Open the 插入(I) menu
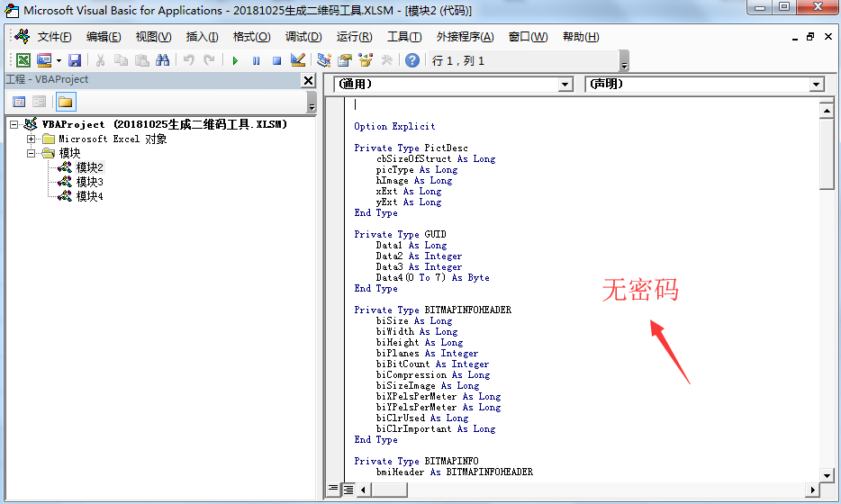 pyautogui.click(x=202, y=37)
